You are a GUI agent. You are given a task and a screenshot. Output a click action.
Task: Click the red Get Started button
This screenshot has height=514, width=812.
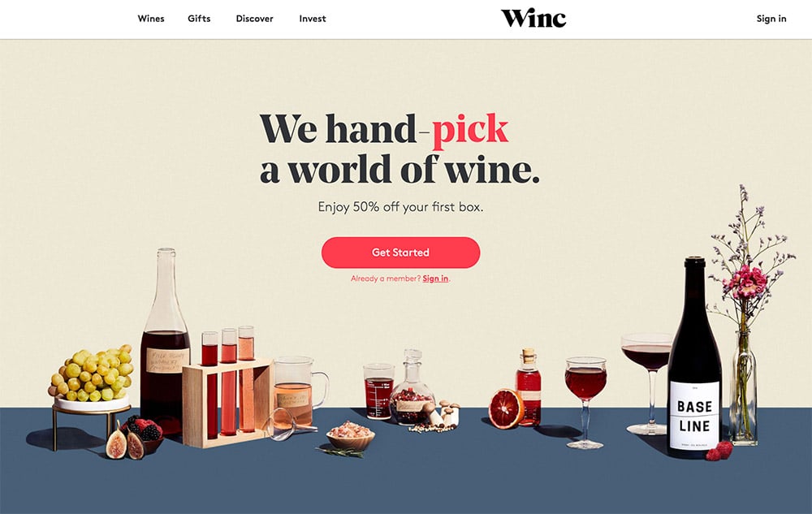coord(400,253)
